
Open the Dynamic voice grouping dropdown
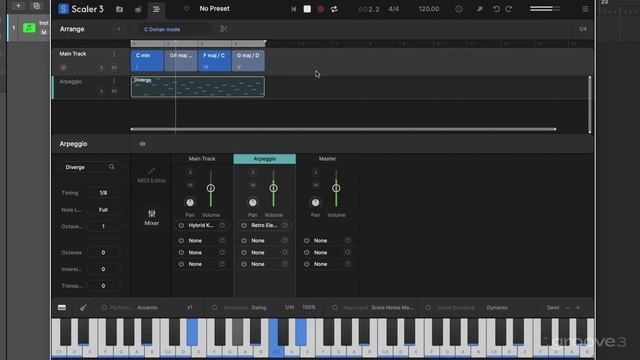(497, 307)
